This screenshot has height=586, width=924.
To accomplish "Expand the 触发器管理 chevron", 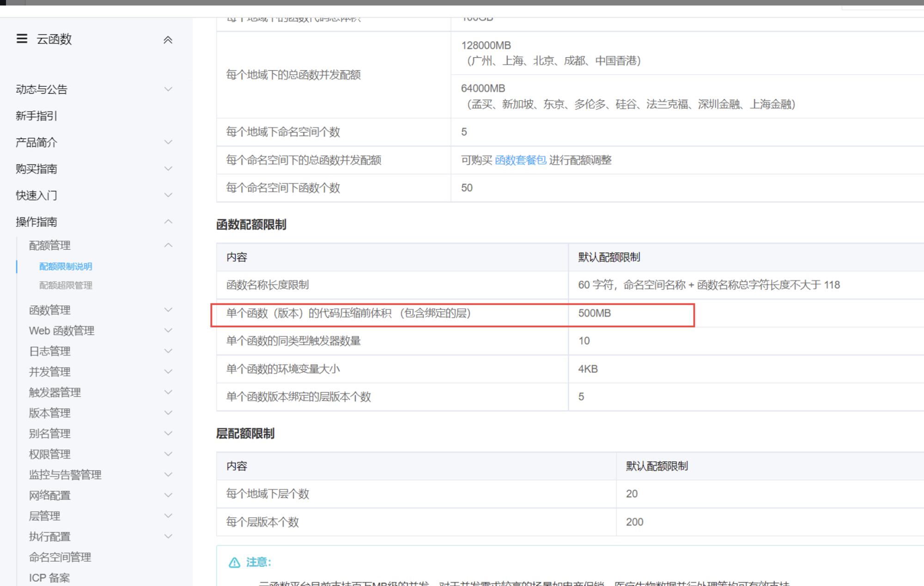I will [168, 392].
